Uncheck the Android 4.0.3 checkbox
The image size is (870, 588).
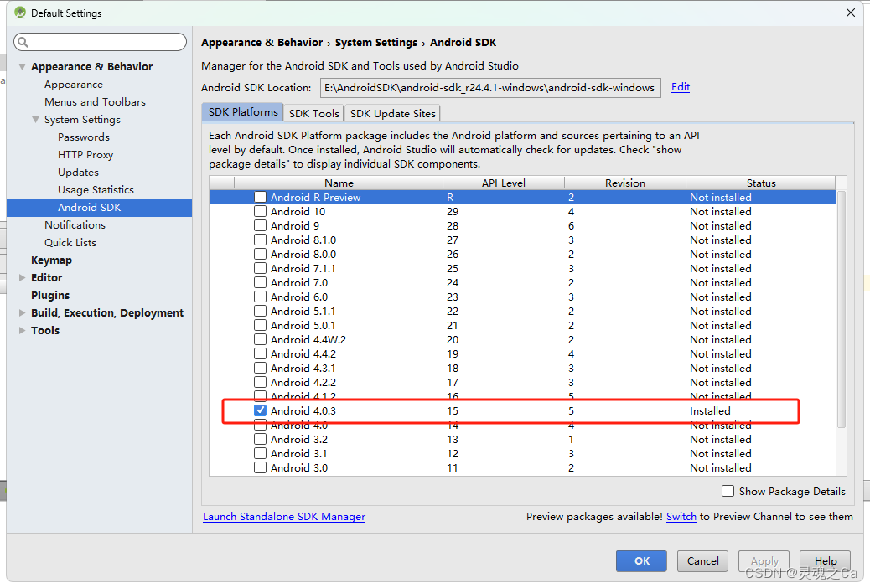point(260,410)
